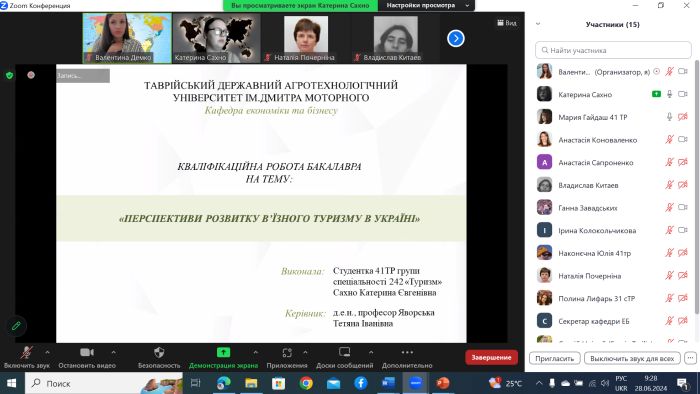Image resolution: width=700 pixels, height=394 pixels.
Task: Click the green Демонстрация экрана share icon
Action: (223, 353)
